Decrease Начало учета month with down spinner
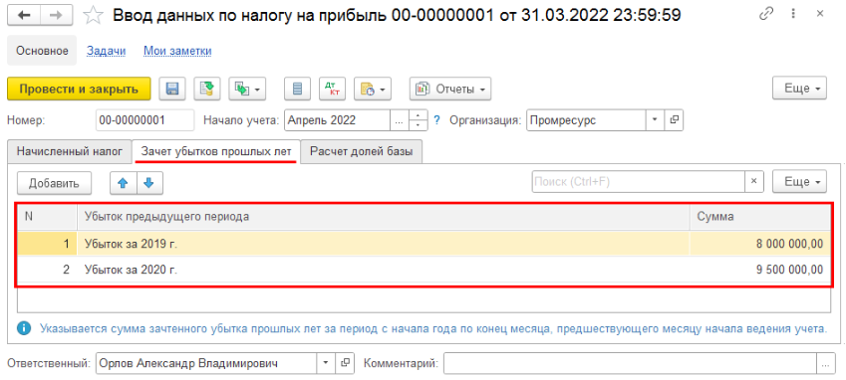The height and width of the screenshot is (380, 846). coord(418,126)
